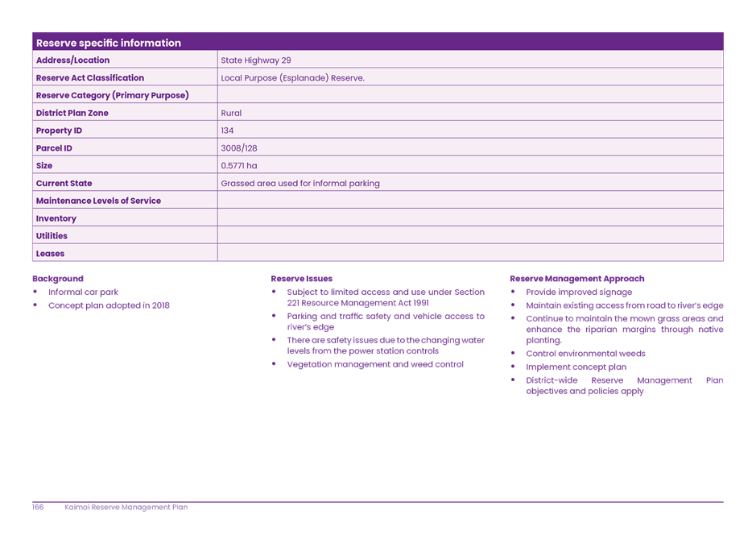Click the 'Reserve Management Approach' heading
This screenshot has width=756, height=535.
(577, 279)
